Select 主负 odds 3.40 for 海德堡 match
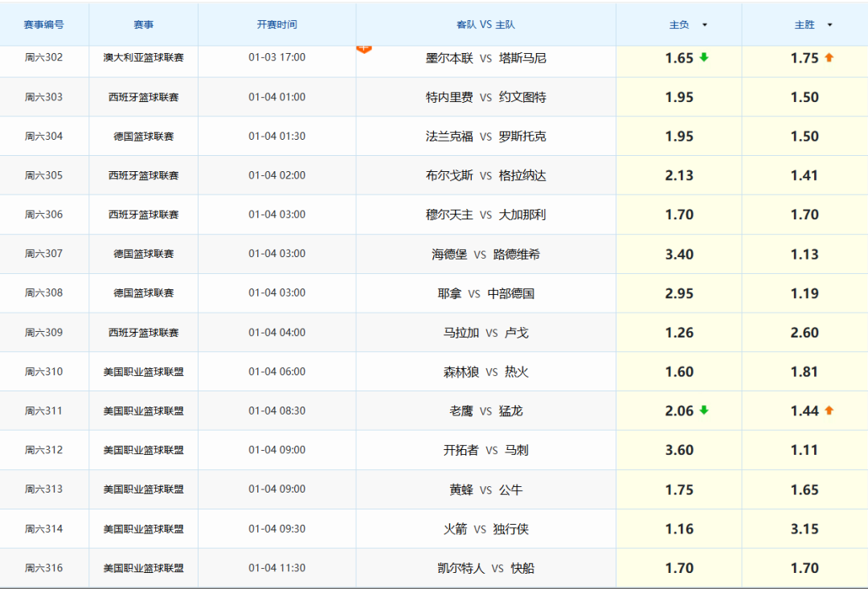The width and height of the screenshot is (868, 589). [679, 254]
